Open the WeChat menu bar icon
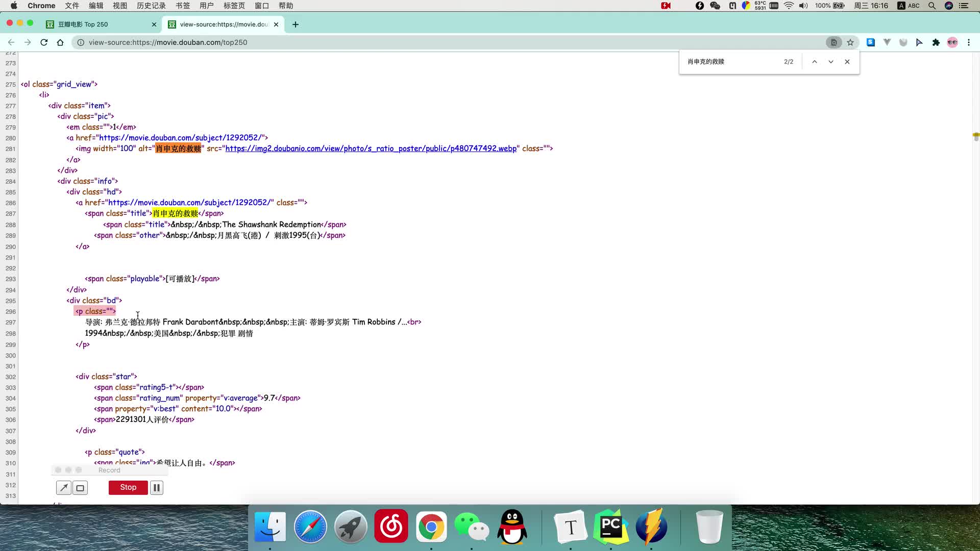This screenshot has width=980, height=551. (x=715, y=6)
